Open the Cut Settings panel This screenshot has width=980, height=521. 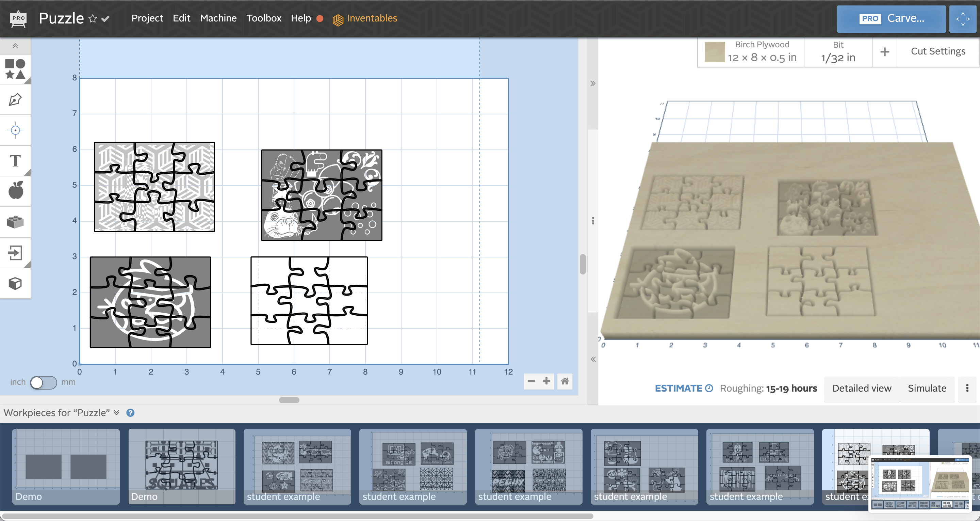[x=938, y=51]
